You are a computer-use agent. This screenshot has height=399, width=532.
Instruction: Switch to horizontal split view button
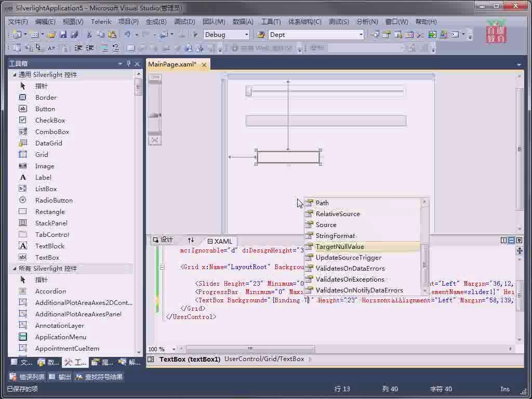point(511,240)
